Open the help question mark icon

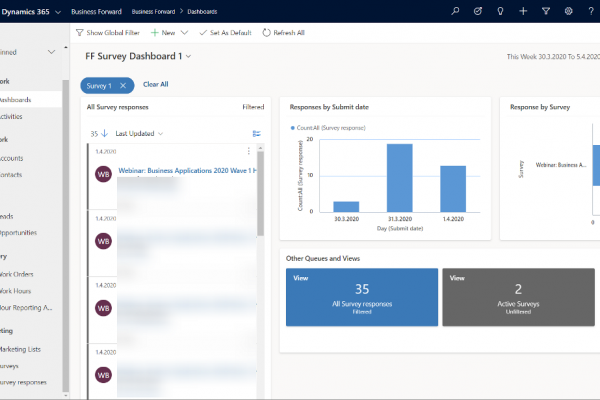[591, 11]
